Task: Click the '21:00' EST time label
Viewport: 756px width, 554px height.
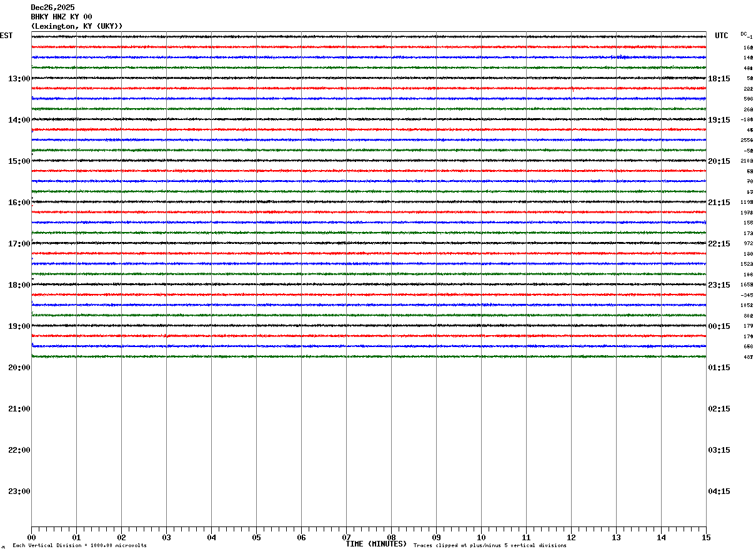Action: tap(19, 409)
